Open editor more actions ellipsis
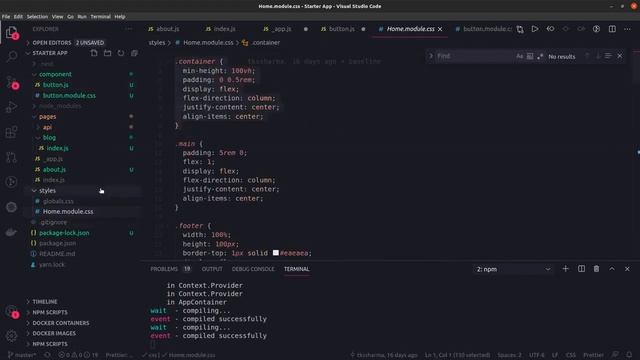The height and width of the screenshot is (360, 640). pos(627,29)
